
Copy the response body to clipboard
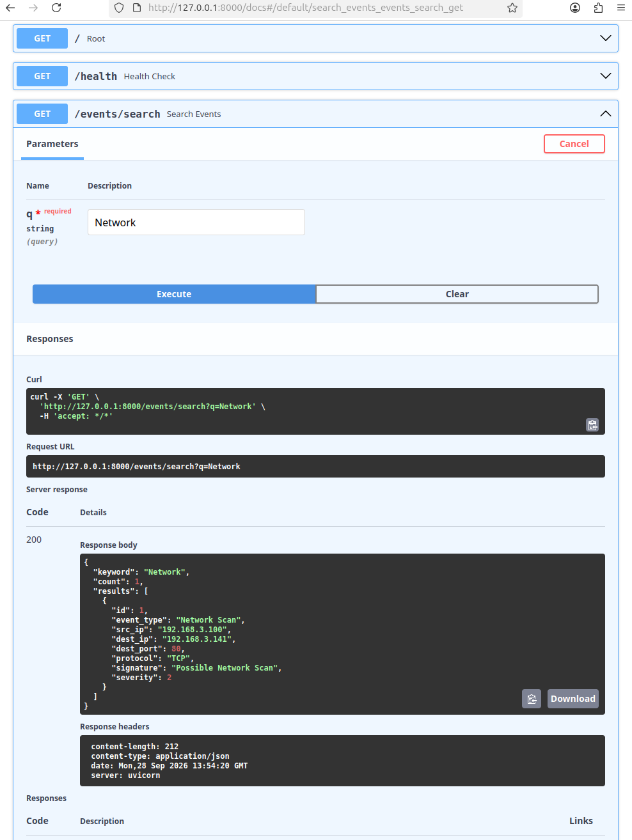pyautogui.click(x=532, y=699)
